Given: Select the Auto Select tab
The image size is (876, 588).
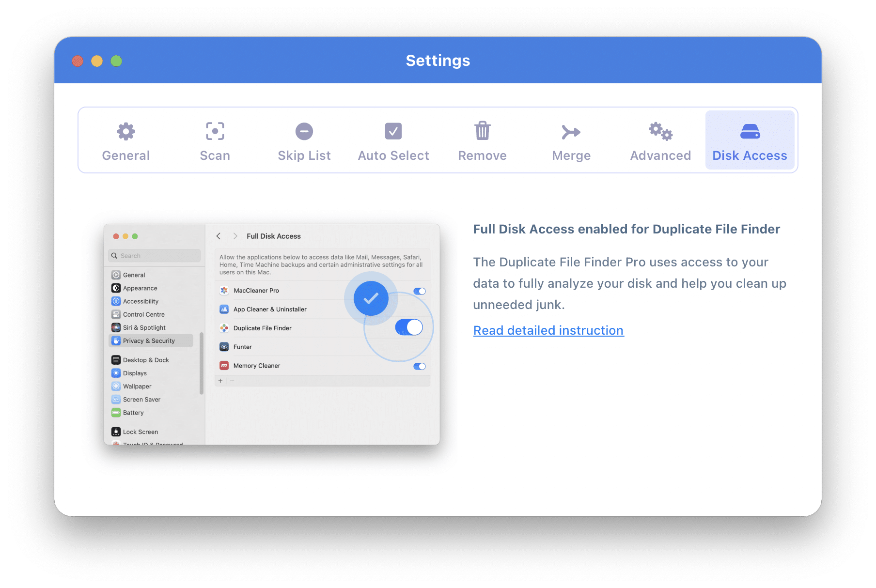Looking at the screenshot, I should 393,140.
